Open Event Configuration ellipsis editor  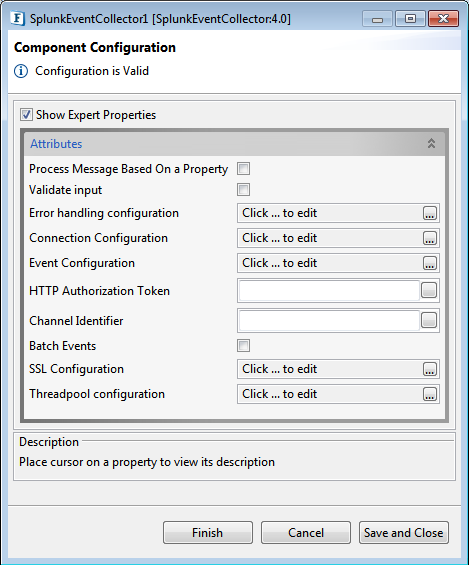click(x=429, y=263)
